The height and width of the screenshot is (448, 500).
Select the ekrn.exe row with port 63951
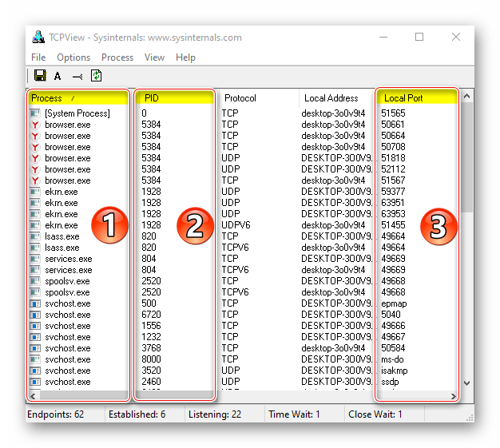pos(242,203)
